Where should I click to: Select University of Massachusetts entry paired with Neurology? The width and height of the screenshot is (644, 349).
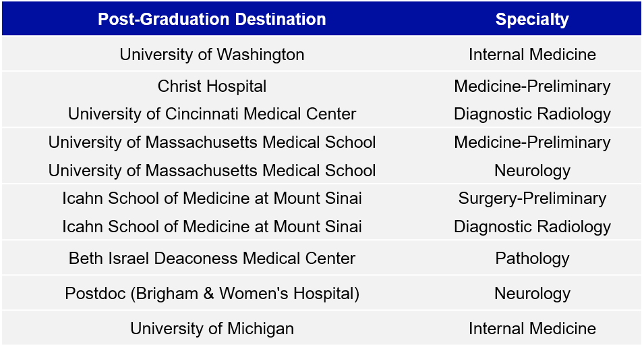[212, 171]
